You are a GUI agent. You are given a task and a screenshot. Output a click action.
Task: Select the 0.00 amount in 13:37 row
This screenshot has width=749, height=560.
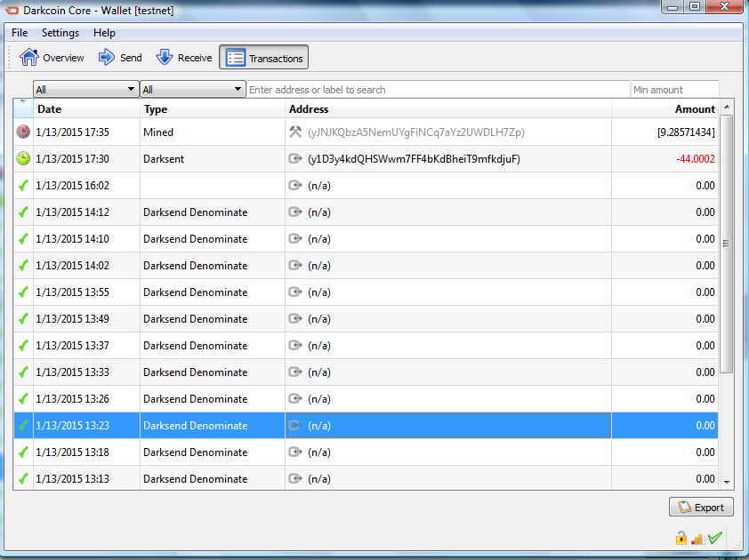coord(705,346)
